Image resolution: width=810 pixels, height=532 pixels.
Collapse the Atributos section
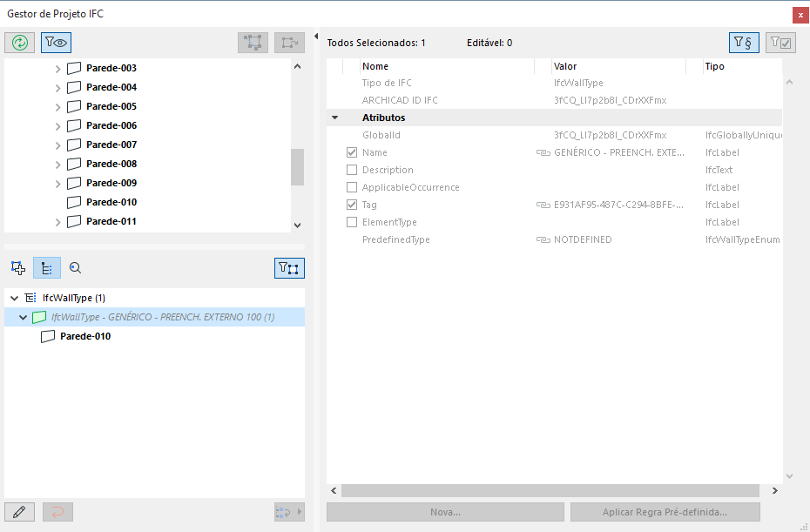(335, 117)
